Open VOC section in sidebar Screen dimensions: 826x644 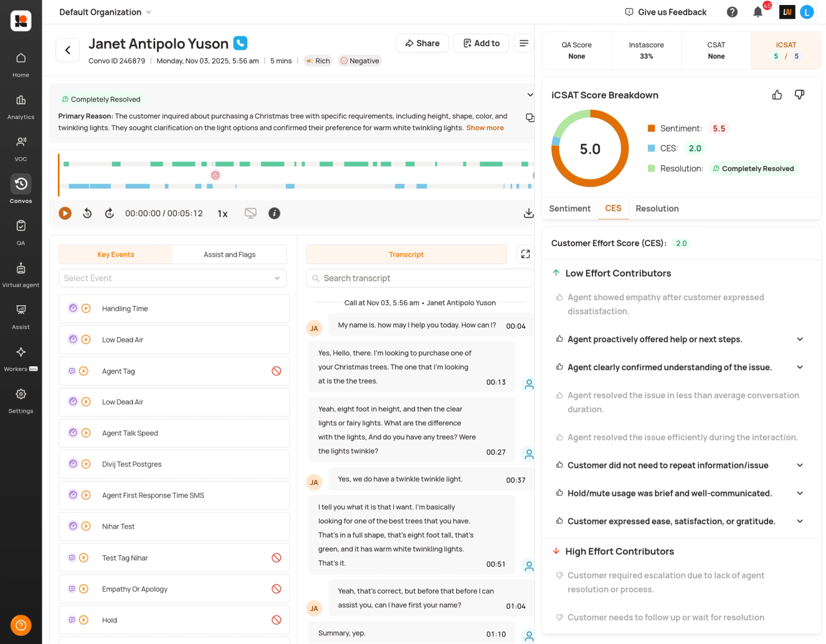pos(21,149)
